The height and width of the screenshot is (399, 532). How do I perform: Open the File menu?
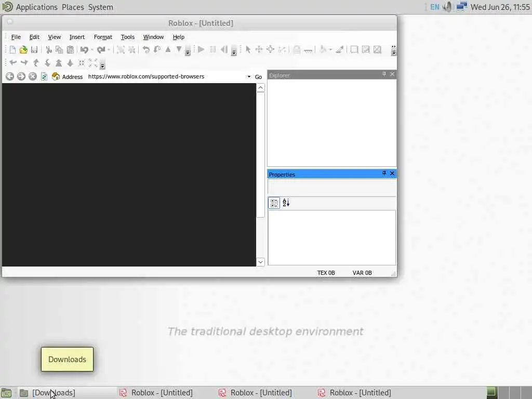point(16,37)
